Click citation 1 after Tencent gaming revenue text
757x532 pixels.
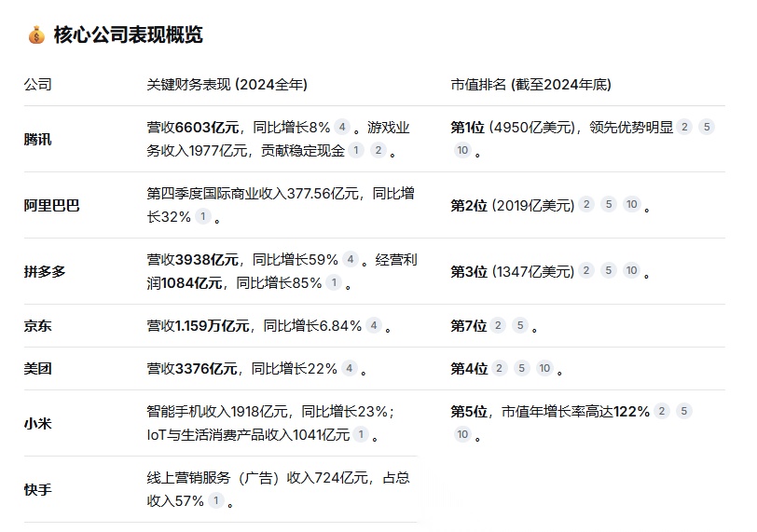(x=356, y=150)
